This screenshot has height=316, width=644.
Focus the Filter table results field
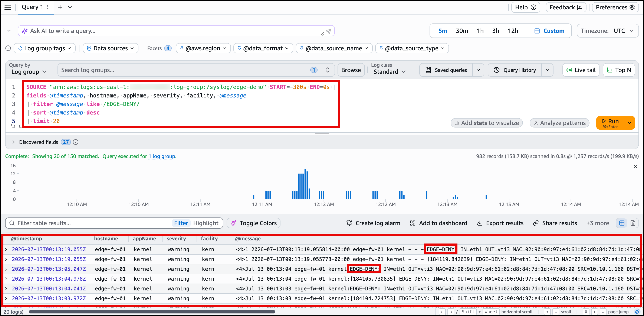coord(92,223)
